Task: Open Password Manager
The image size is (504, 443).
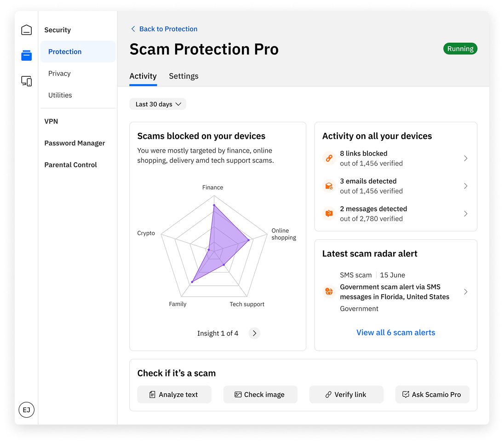Action: coord(74,143)
